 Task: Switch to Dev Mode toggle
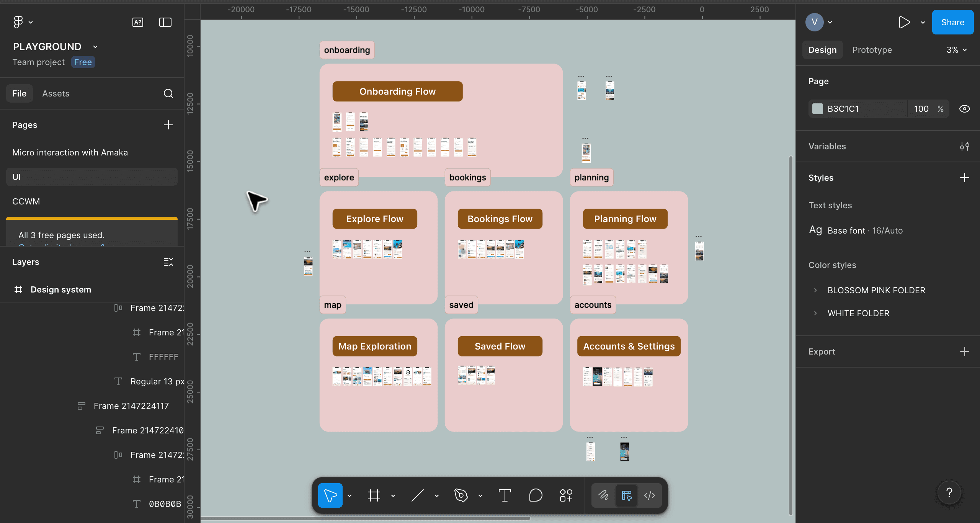click(x=649, y=495)
